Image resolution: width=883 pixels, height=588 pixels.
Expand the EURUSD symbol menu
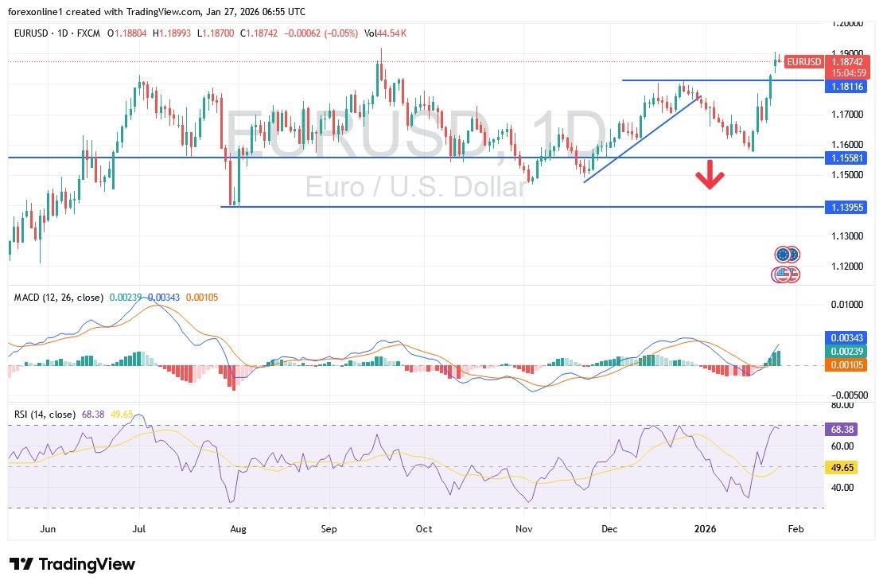coord(32,34)
